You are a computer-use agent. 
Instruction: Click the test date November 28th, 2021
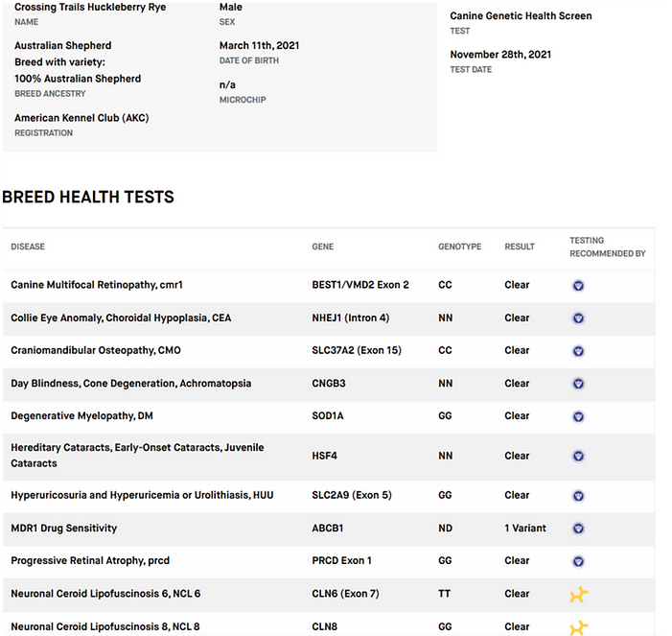pos(500,55)
